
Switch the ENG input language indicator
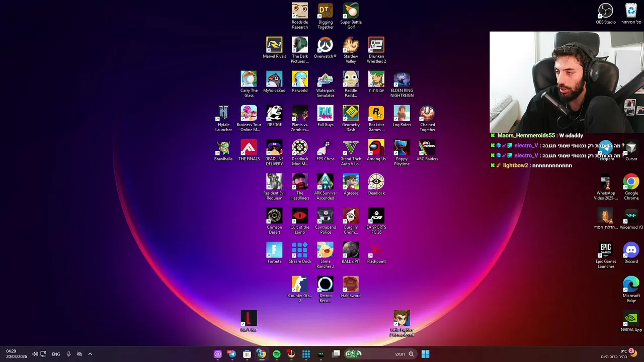[56, 354]
